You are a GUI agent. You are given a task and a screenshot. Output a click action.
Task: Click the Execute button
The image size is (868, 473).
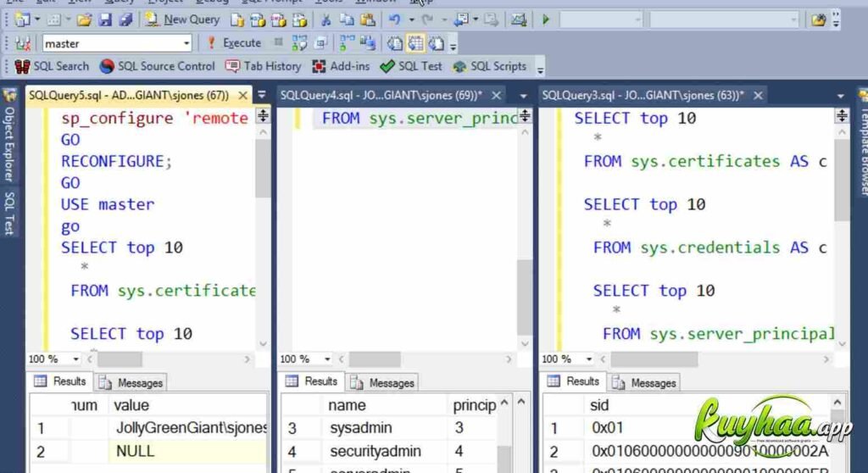[x=234, y=43]
